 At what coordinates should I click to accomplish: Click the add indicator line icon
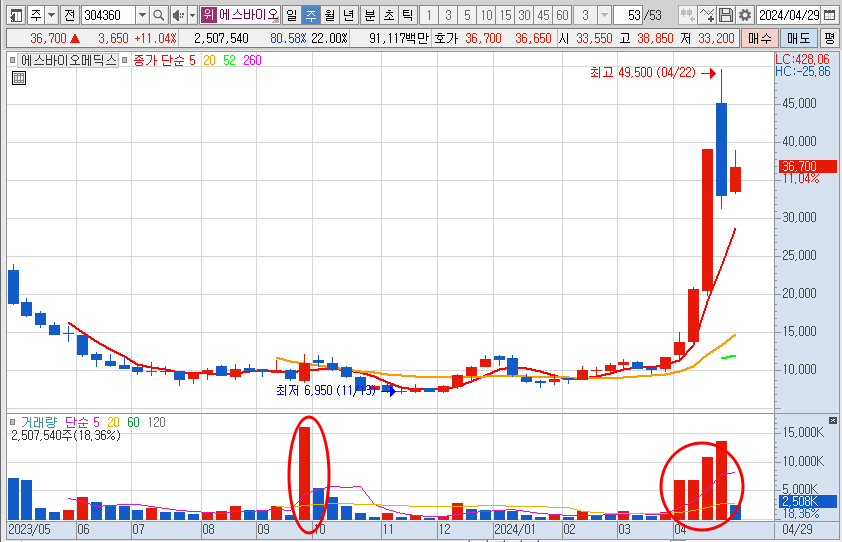coord(707,15)
